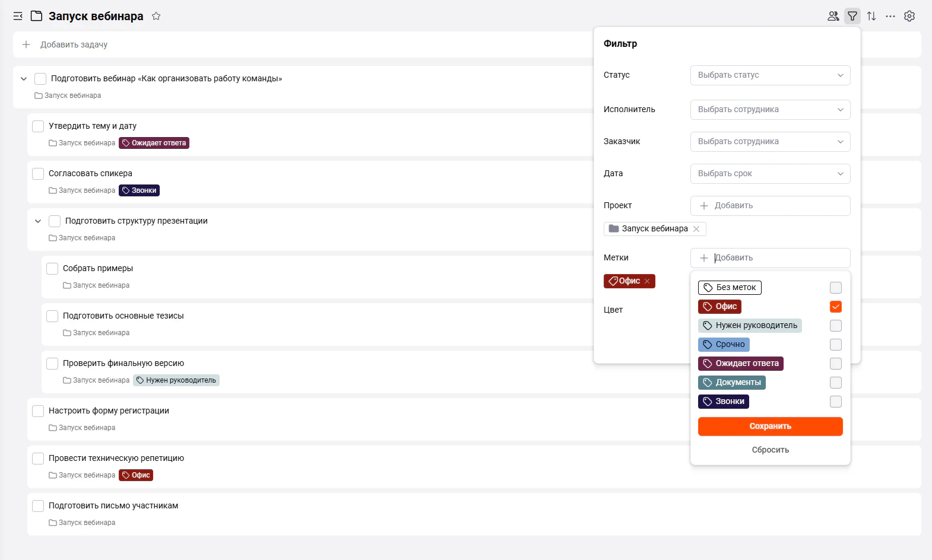Open the Выбрать статус dropdown
The height and width of the screenshot is (560, 932).
click(x=770, y=75)
